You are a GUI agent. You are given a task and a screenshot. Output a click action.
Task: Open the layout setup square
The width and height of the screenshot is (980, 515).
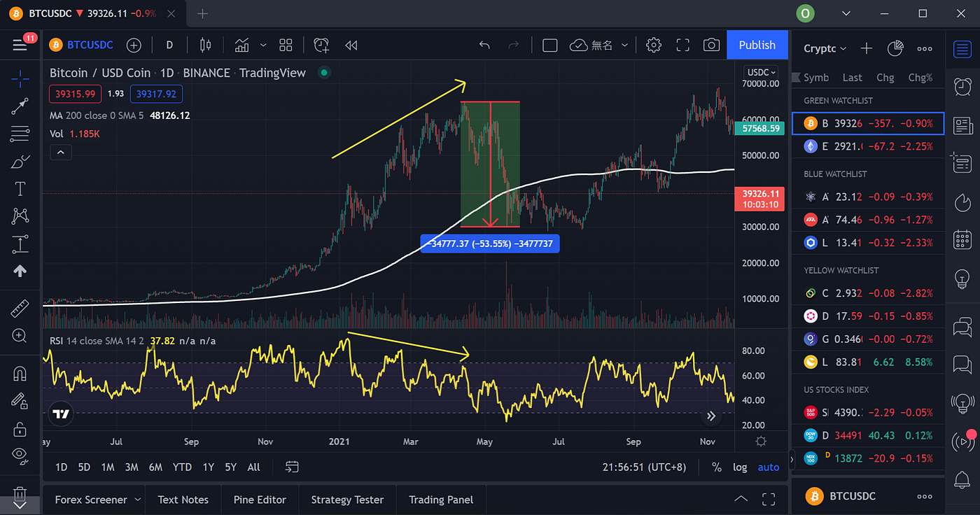coord(550,45)
